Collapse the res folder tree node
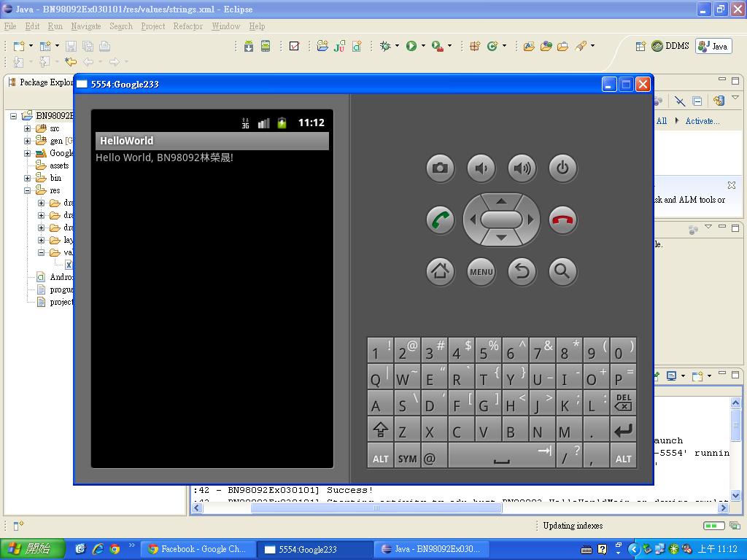Image resolution: width=747 pixels, height=560 pixels. click(28, 190)
